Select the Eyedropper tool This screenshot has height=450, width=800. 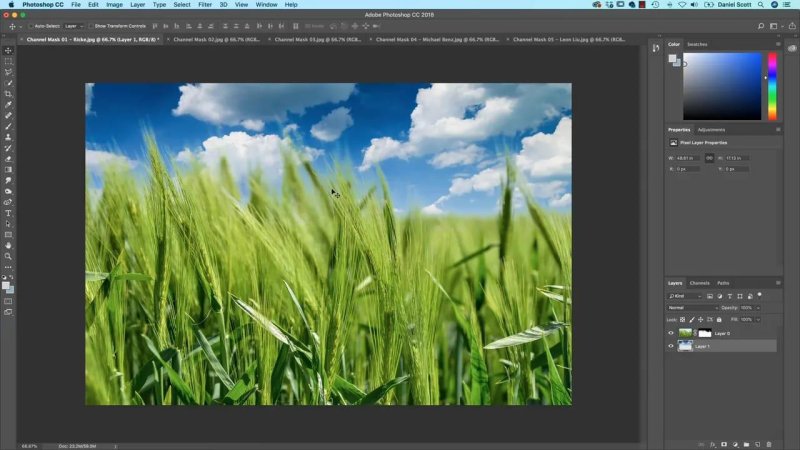8,105
